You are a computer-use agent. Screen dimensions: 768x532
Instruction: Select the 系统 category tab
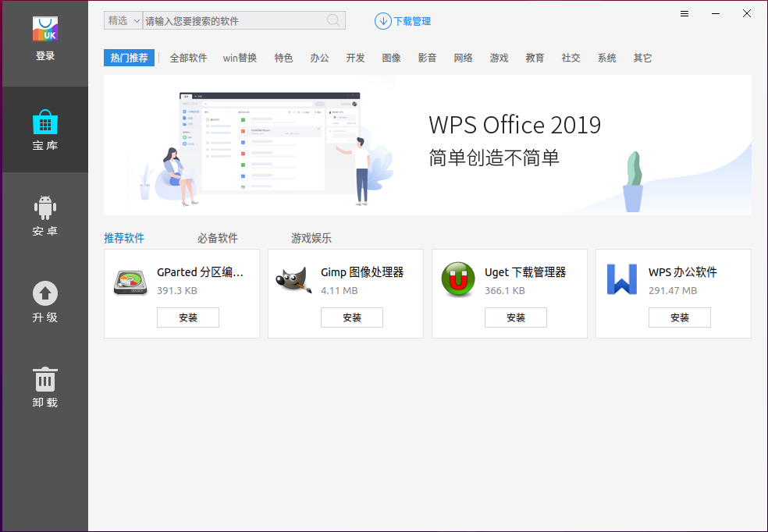(x=606, y=58)
